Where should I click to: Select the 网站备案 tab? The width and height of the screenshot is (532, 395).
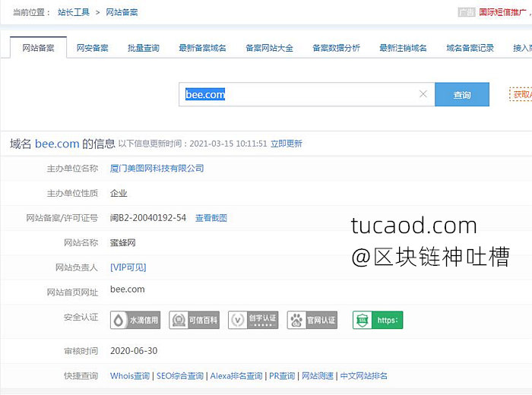coord(38,48)
